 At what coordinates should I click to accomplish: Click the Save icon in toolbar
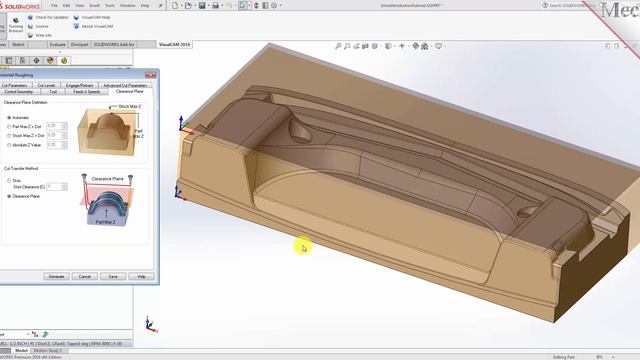202,6
